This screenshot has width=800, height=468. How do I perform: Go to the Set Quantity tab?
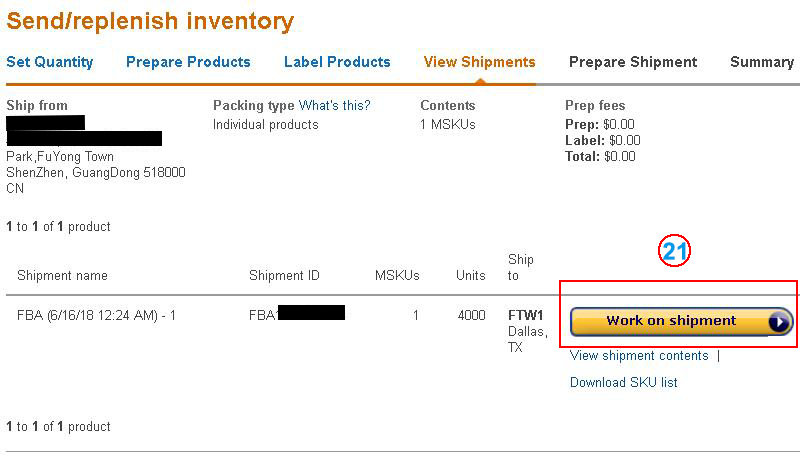tap(50, 62)
